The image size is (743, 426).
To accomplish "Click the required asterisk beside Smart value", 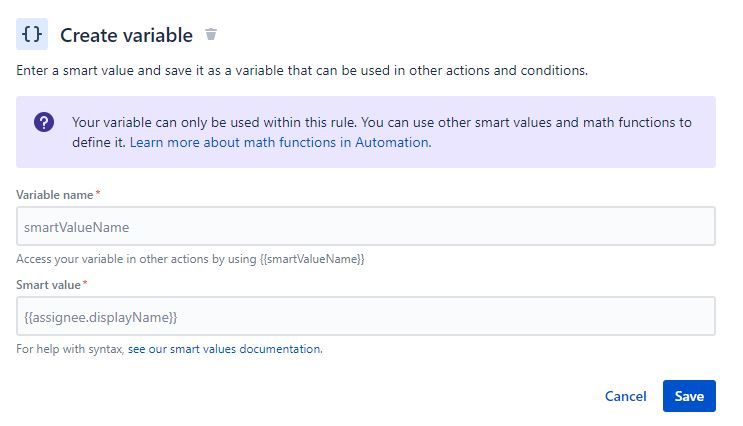I will 85,282.
